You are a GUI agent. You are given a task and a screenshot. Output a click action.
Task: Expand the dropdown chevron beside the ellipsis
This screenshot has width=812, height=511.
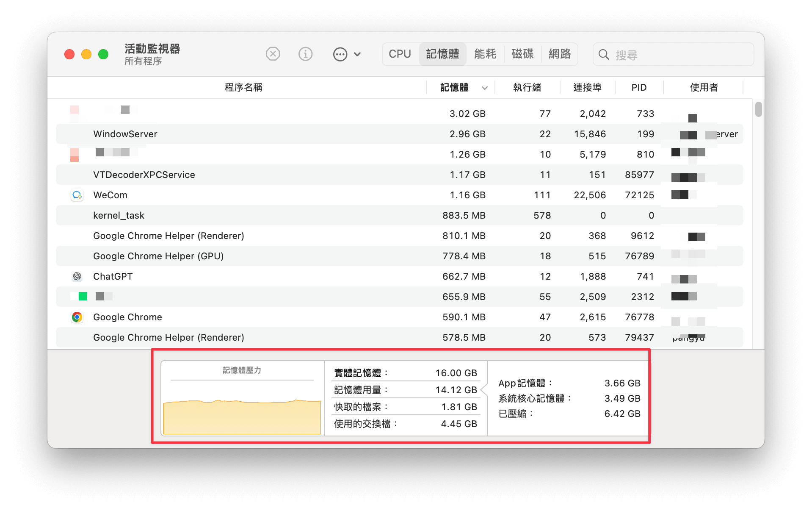[357, 54]
